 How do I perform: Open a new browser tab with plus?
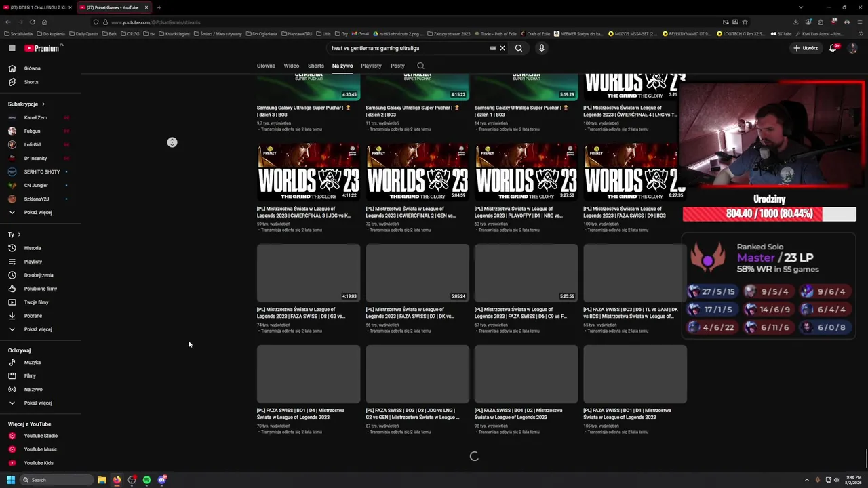pyautogui.click(x=159, y=7)
